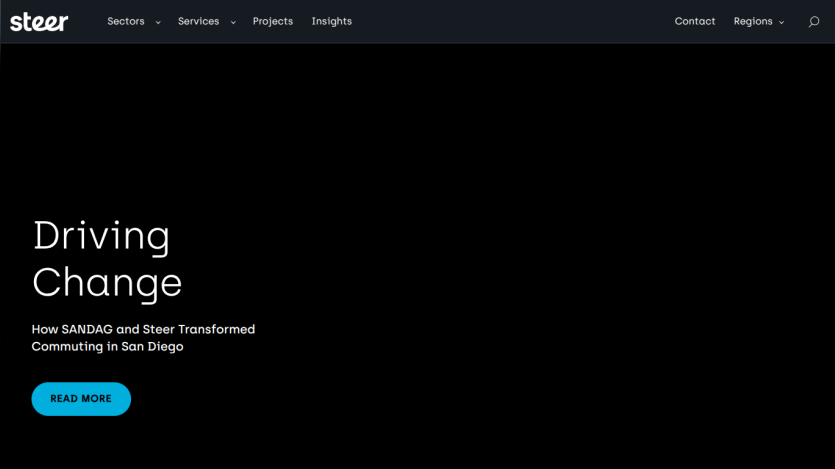Expand the Services dropdown chevron

point(233,22)
